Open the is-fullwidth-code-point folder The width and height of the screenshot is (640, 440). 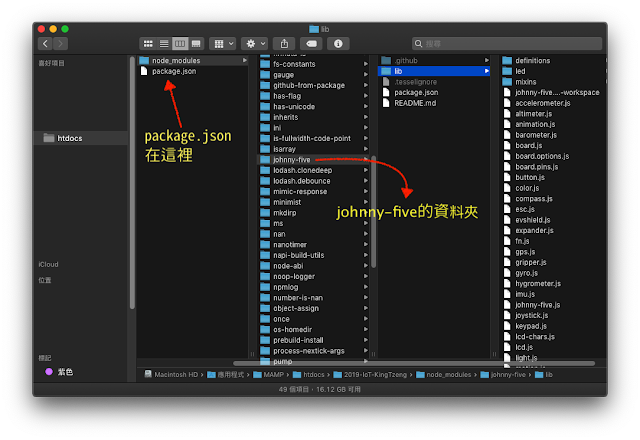tap(314, 138)
